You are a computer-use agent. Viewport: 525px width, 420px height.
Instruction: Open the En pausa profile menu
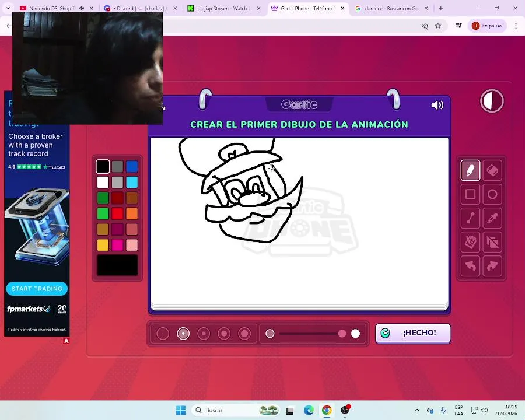pos(487,26)
